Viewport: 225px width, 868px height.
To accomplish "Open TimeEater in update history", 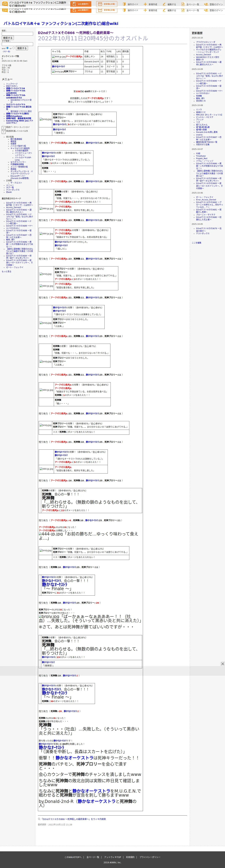I will [x=201, y=156].
